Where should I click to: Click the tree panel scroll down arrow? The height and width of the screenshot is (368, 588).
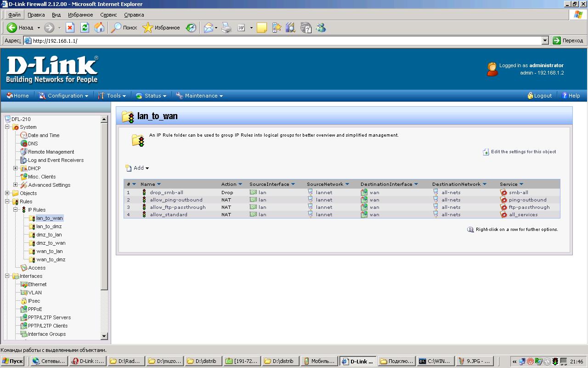click(104, 336)
